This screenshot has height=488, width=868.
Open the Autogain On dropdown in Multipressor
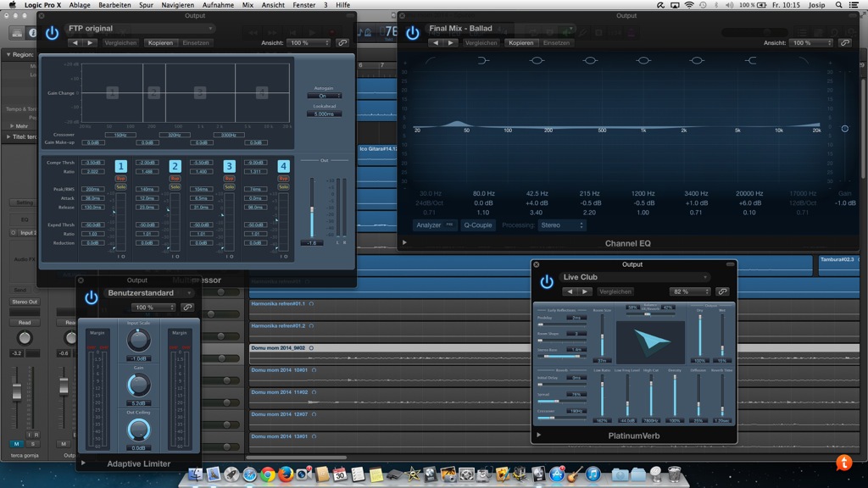pos(324,96)
